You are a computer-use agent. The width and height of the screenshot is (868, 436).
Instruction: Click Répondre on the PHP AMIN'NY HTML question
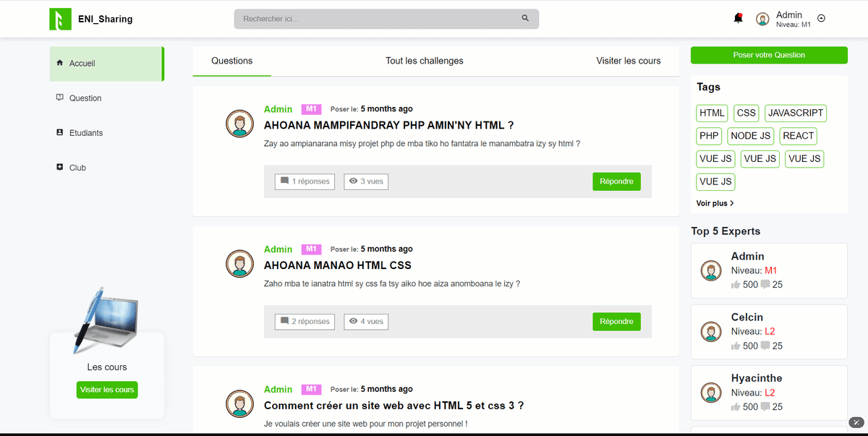coord(616,181)
